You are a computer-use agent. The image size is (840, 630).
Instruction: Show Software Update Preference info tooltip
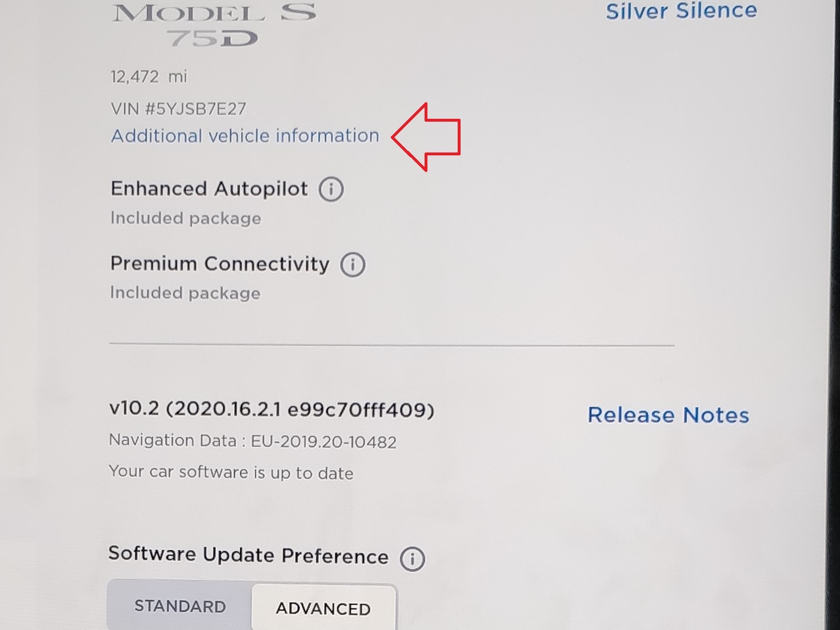point(412,559)
